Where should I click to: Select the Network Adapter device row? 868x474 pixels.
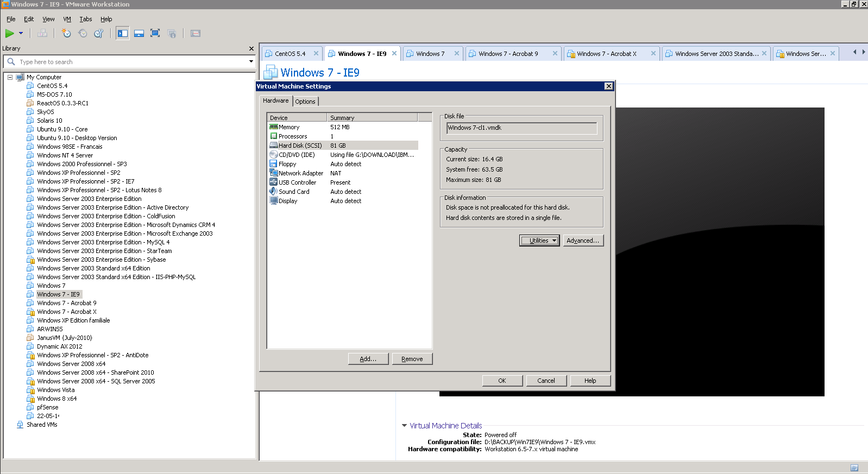click(300, 173)
